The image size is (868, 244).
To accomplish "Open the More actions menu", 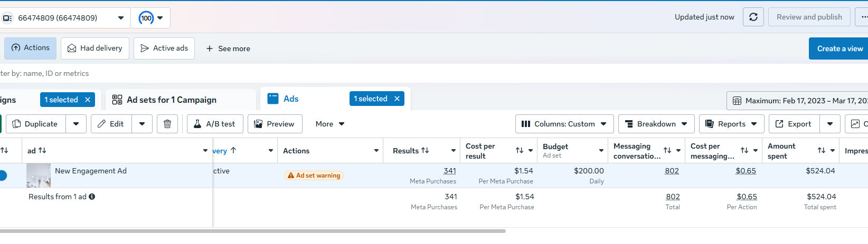I will click(x=330, y=124).
